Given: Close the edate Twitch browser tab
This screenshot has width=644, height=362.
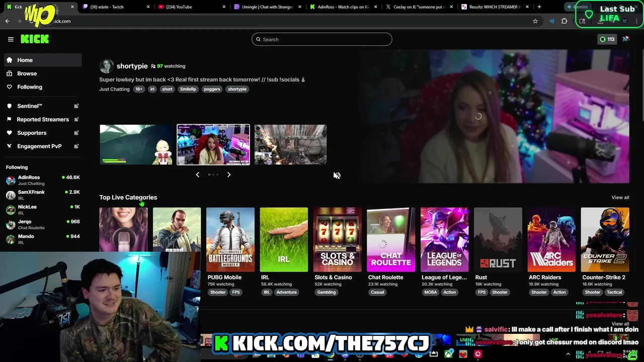Looking at the screenshot, I should click(x=148, y=7).
